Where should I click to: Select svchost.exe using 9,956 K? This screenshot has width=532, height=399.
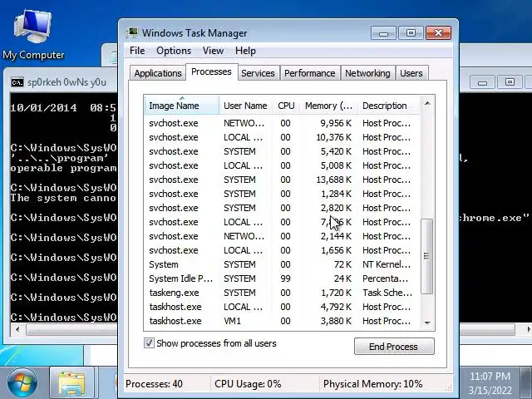coord(283,123)
